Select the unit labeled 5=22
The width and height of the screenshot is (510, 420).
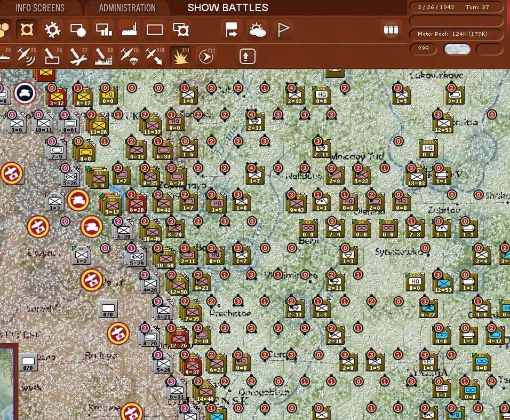click(361, 176)
